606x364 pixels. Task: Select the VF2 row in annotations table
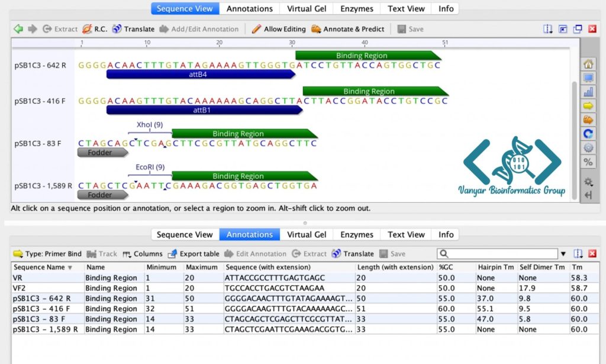(x=305, y=288)
